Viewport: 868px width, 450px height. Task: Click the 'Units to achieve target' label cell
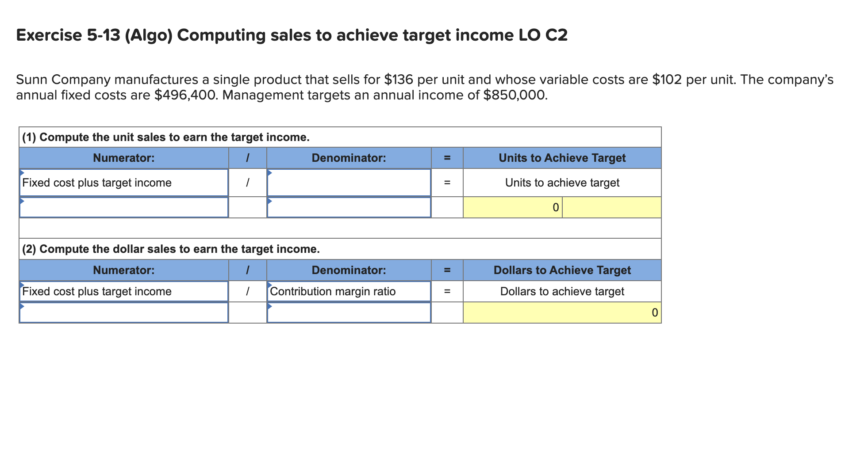(562, 183)
